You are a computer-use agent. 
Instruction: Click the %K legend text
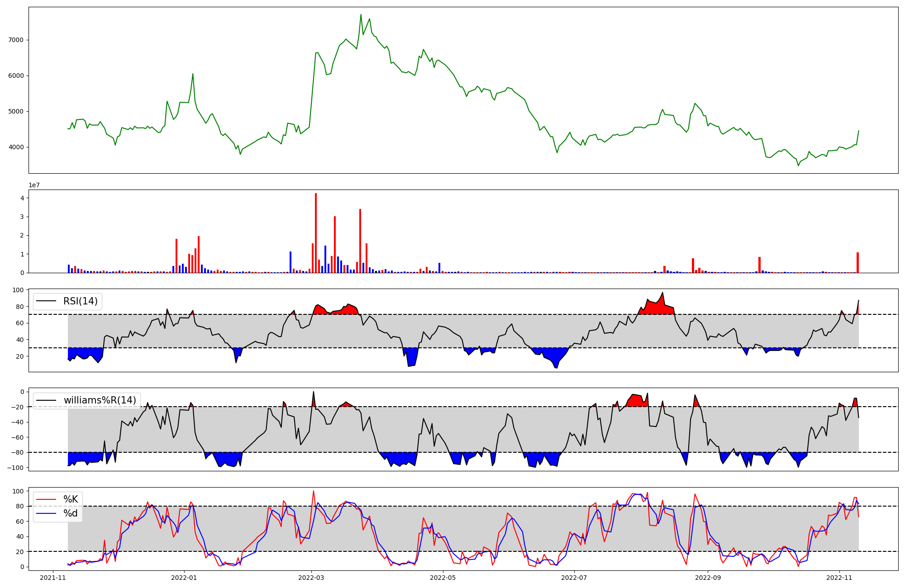(71, 499)
